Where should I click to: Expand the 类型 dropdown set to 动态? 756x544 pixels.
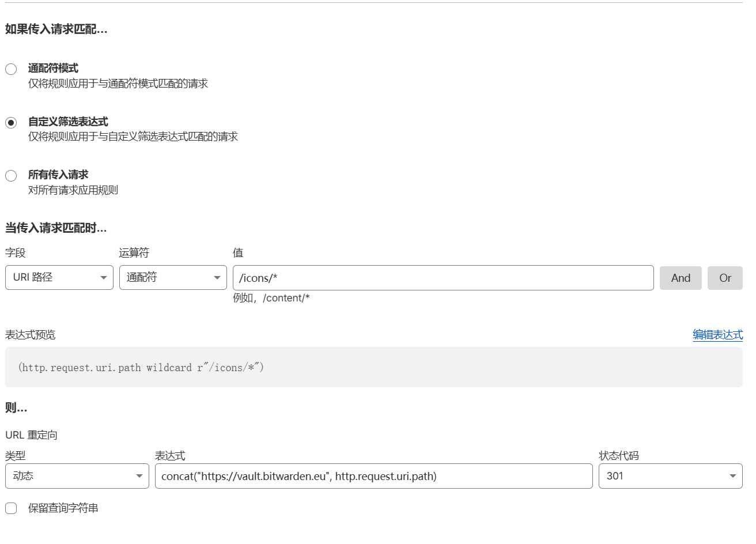(x=77, y=476)
